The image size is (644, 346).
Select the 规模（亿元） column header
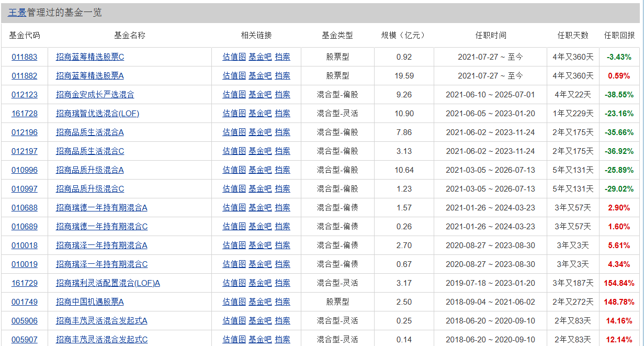pos(404,36)
